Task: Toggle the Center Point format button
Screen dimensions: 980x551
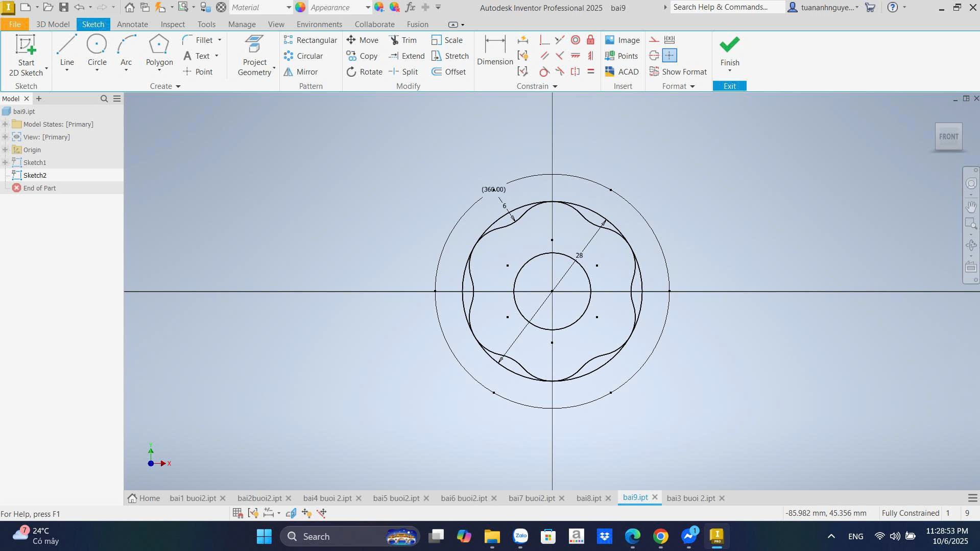Action: [670, 56]
